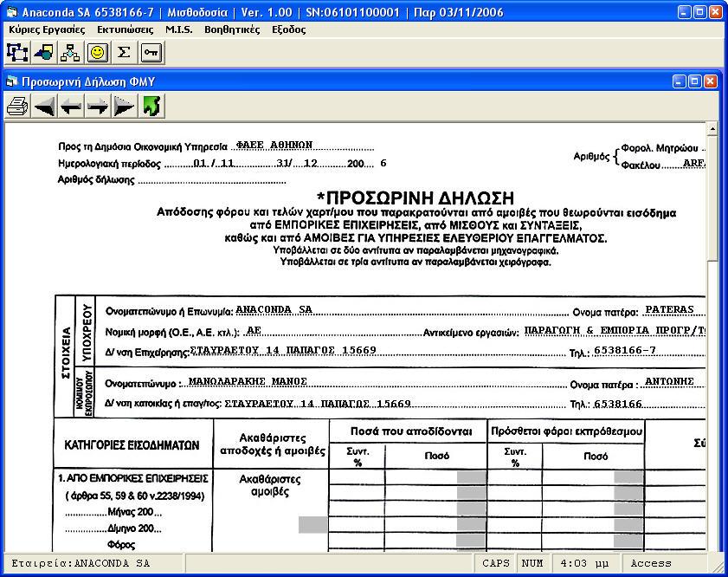Click the Δ/νση Επιχείρησης address value
728x577 pixels.
(283, 350)
